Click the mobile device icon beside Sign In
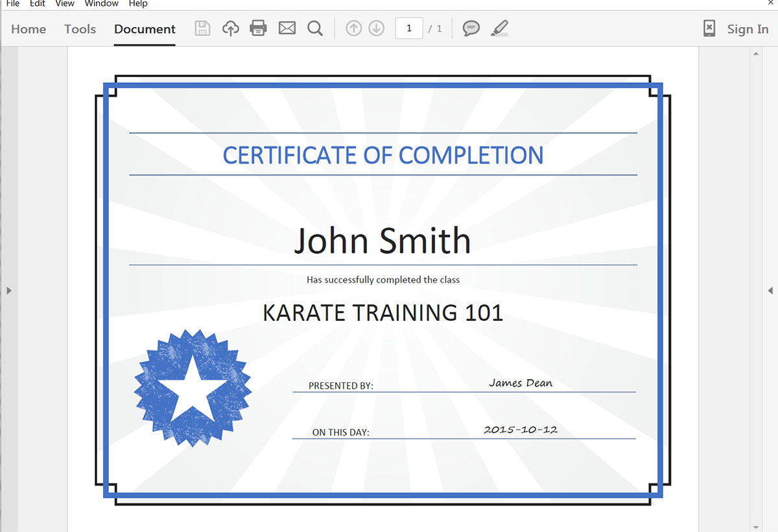 (x=709, y=29)
